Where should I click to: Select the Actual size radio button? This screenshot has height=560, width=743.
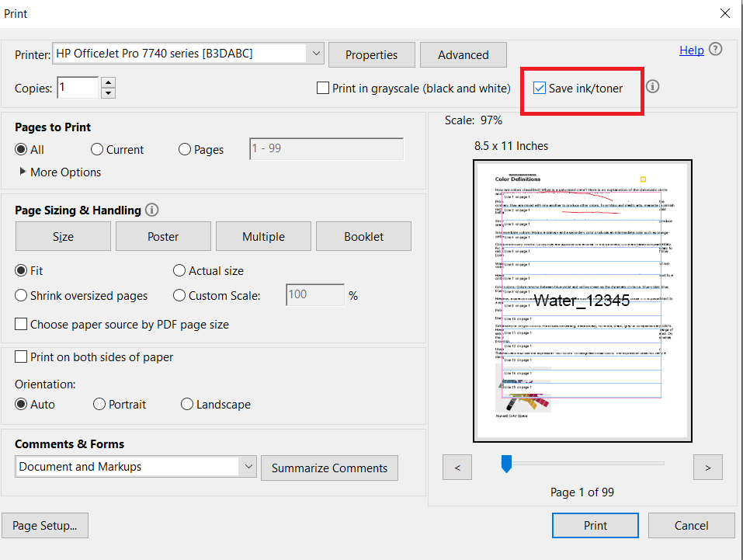(179, 270)
